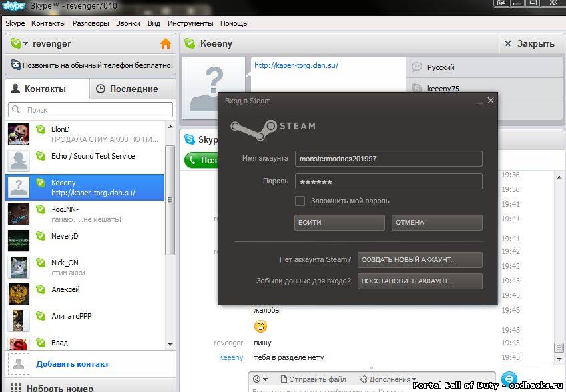Click chat scroll up arrow
Viewport: 566px width, 392px height.
559,177
